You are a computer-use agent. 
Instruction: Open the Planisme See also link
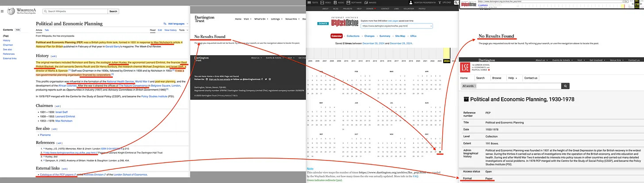[45, 135]
